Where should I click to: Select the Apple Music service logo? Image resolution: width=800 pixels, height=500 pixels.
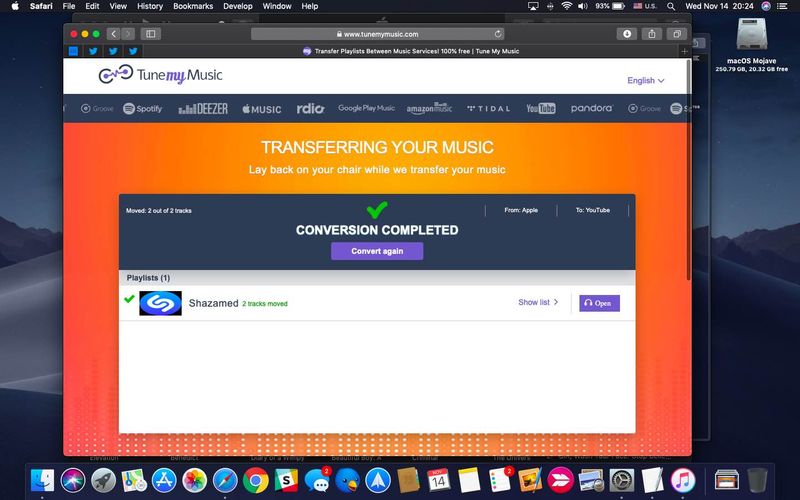[x=262, y=109]
